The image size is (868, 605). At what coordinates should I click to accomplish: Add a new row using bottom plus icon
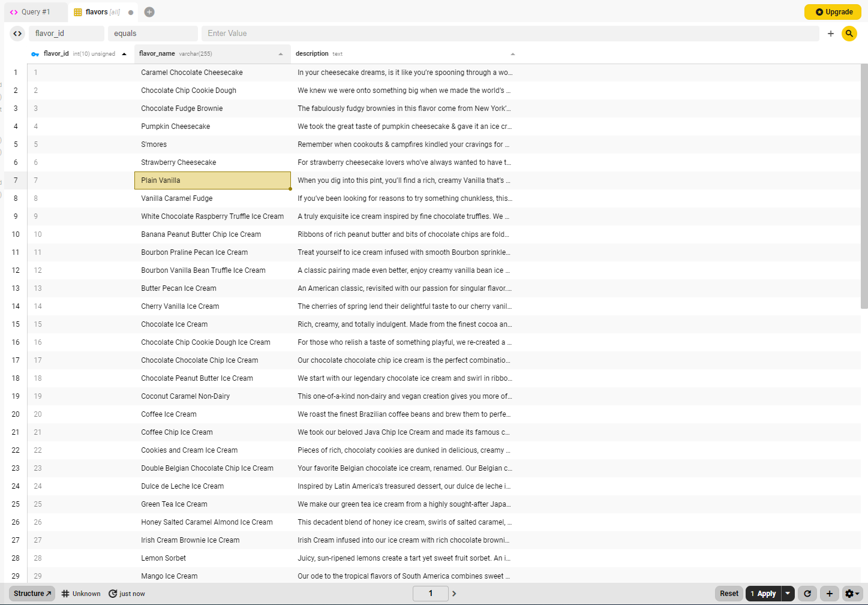coord(829,594)
